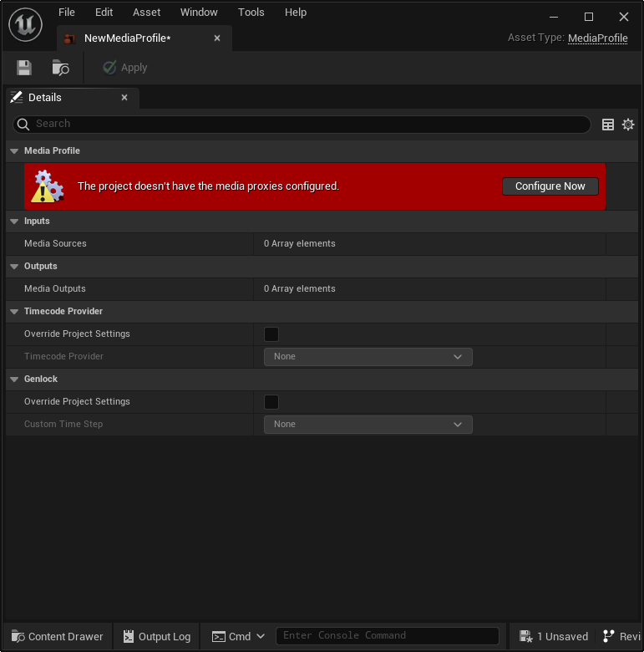Click the Apply checkmark button
Screen dimensions: 644x652
(125, 68)
